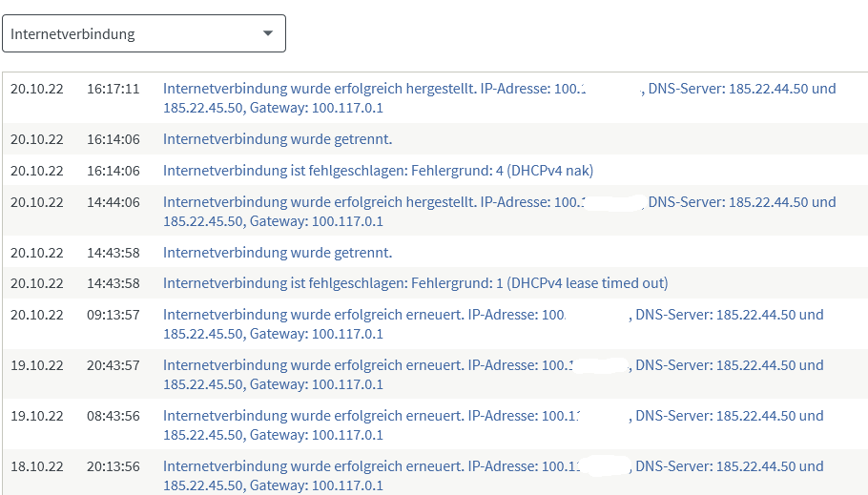
Task: Click the 19.10.22 date beside 08:43:56
Action: pos(37,416)
